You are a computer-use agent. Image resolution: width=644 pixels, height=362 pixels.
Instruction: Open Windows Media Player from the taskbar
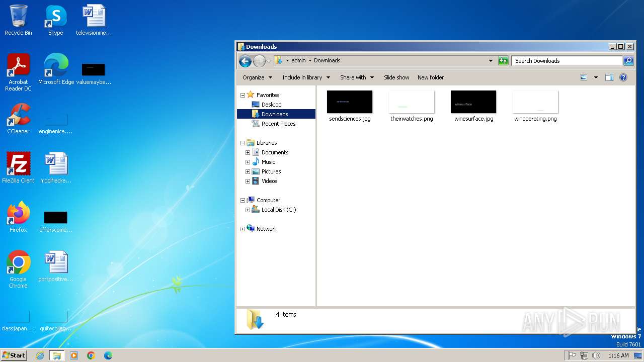(74, 355)
